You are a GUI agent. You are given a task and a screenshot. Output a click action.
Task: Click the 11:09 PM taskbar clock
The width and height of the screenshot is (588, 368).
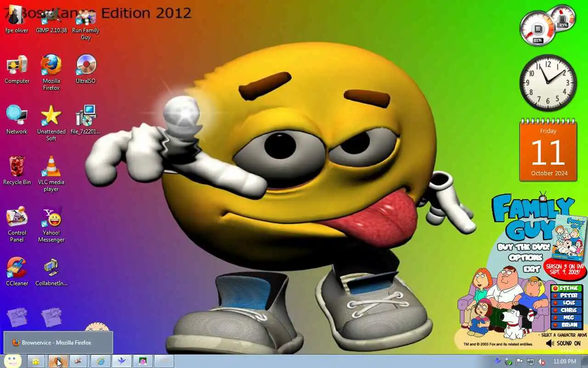[565, 362]
